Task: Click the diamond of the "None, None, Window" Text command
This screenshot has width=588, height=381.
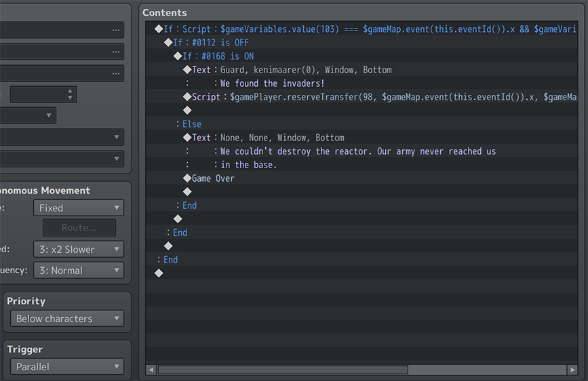Action: tap(187, 138)
